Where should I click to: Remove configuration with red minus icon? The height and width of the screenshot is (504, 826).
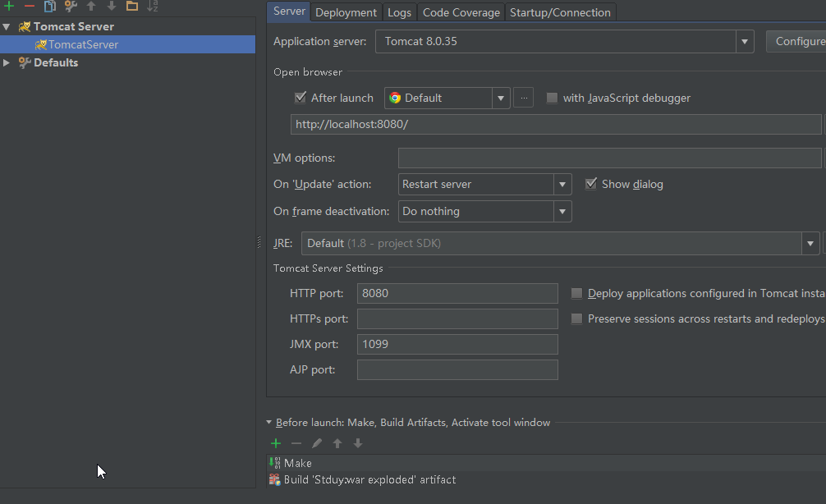[30, 6]
